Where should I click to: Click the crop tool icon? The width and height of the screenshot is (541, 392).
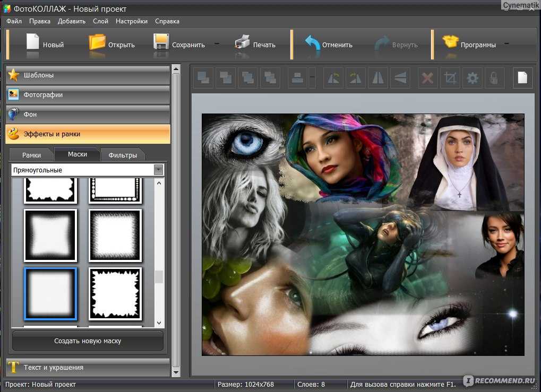(x=450, y=78)
